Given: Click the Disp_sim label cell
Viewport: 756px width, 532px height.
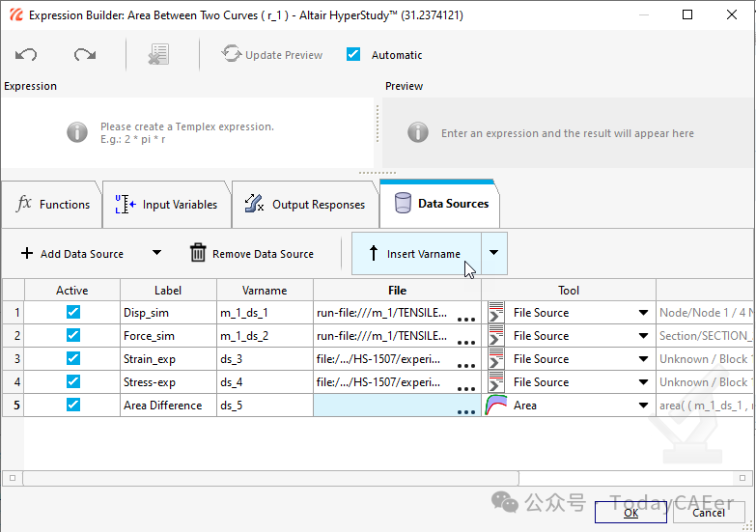Looking at the screenshot, I should tap(168, 313).
